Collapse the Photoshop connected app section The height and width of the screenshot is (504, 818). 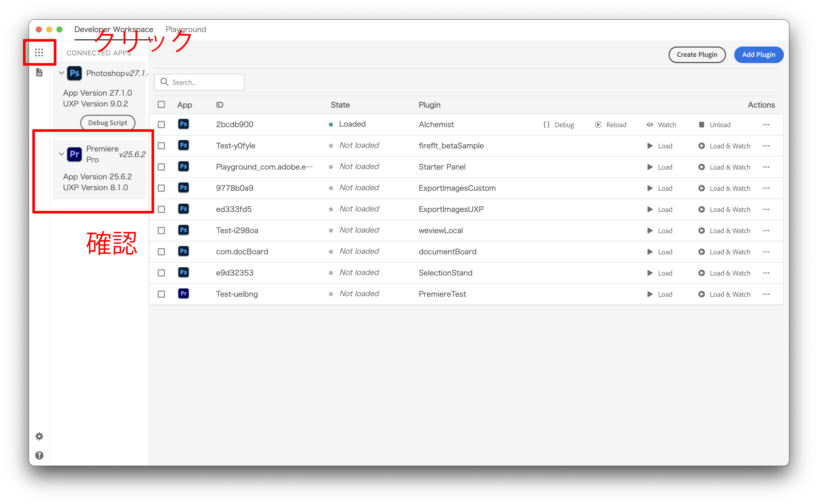[x=61, y=73]
